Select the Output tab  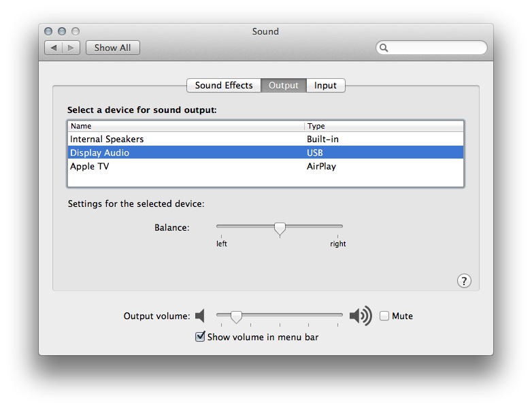pyautogui.click(x=283, y=85)
